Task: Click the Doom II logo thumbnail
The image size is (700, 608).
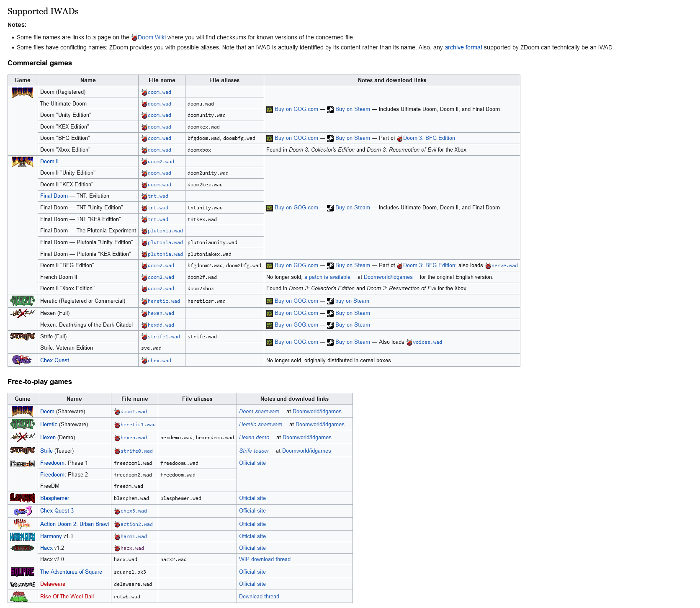Action: point(23,162)
